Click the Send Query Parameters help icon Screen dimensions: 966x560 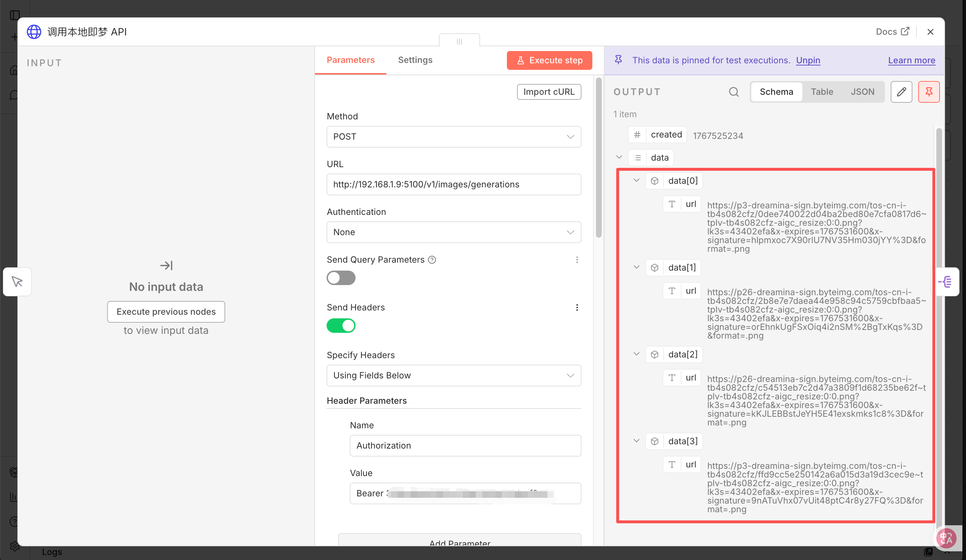[432, 260]
